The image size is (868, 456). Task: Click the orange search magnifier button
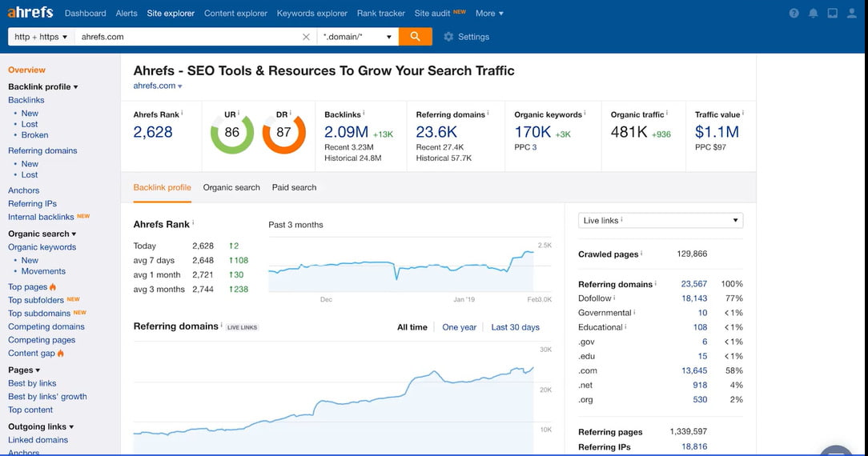pos(415,37)
